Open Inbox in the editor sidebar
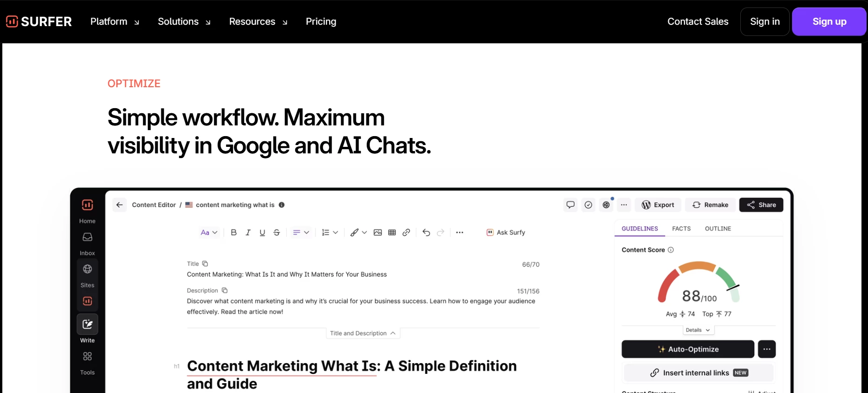The width and height of the screenshot is (868, 393). 87,237
